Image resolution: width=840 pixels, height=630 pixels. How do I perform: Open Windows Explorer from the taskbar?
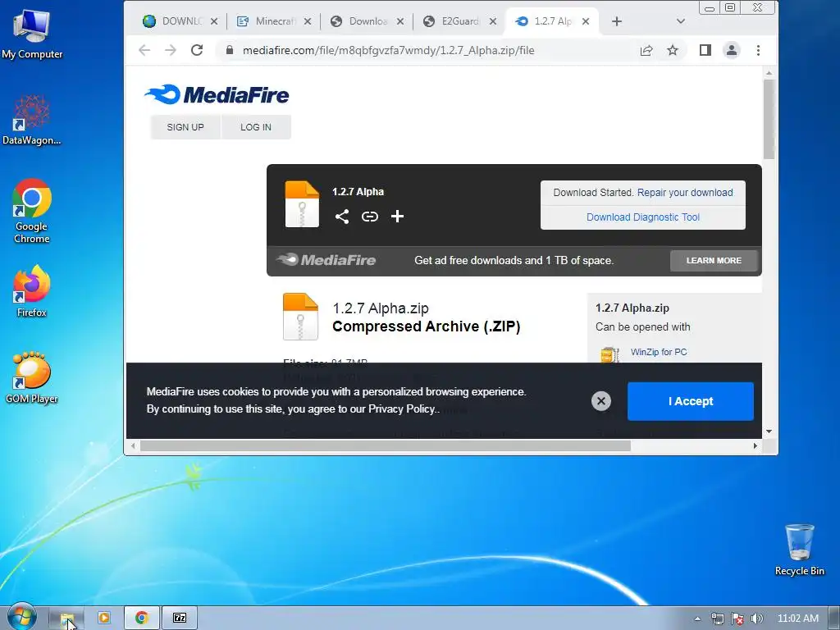click(x=67, y=619)
